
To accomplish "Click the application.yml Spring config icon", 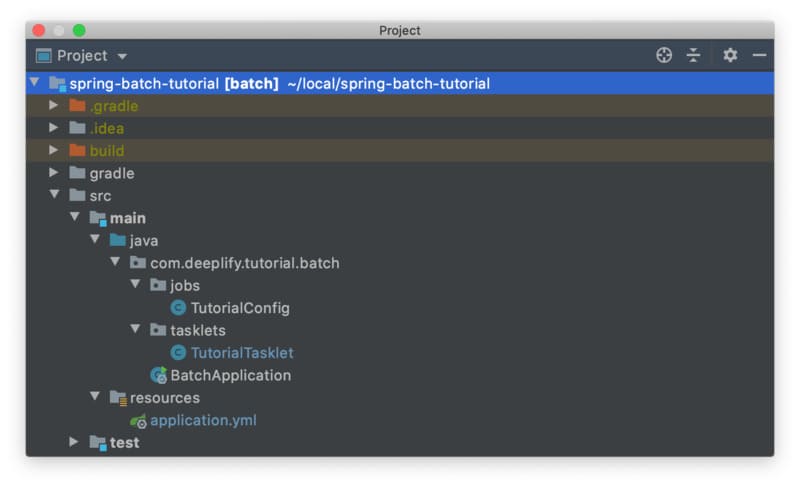I will click(138, 421).
